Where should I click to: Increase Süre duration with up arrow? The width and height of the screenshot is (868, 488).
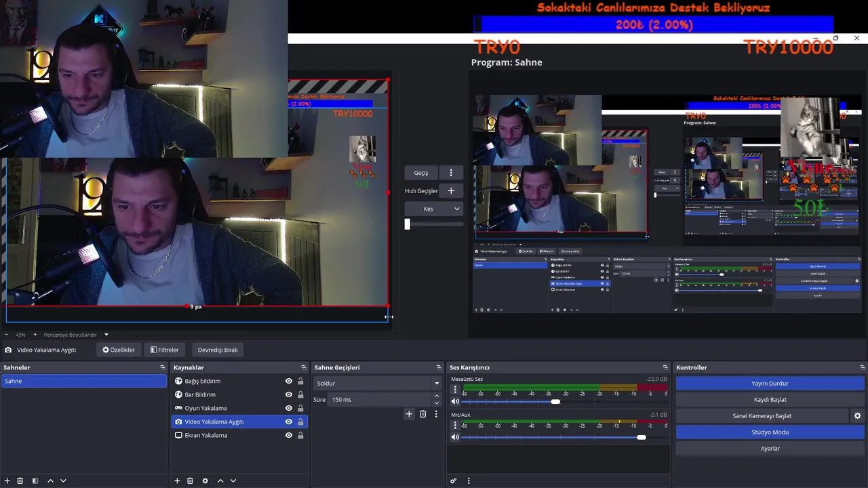(436, 396)
